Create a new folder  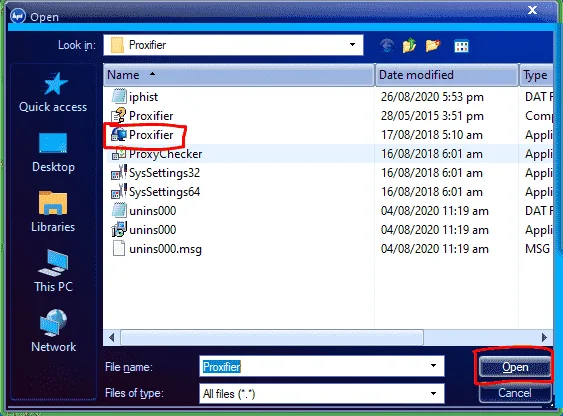pos(433,46)
